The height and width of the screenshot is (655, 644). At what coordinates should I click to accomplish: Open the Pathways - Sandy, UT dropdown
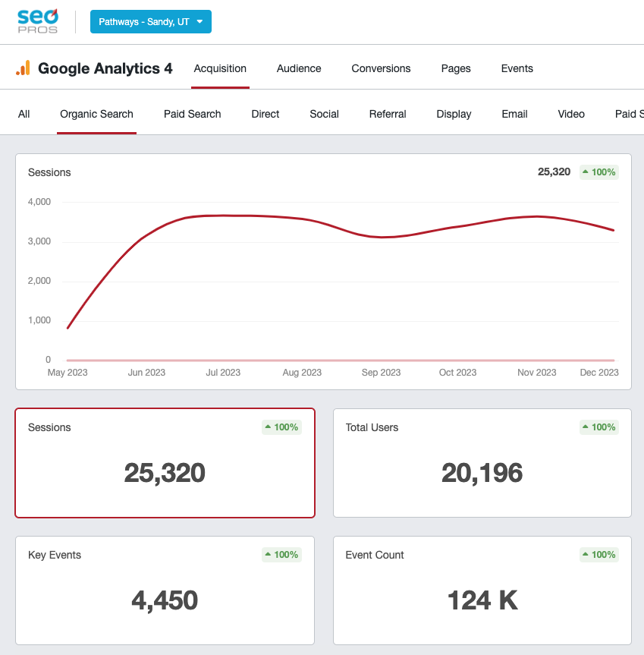pos(150,21)
